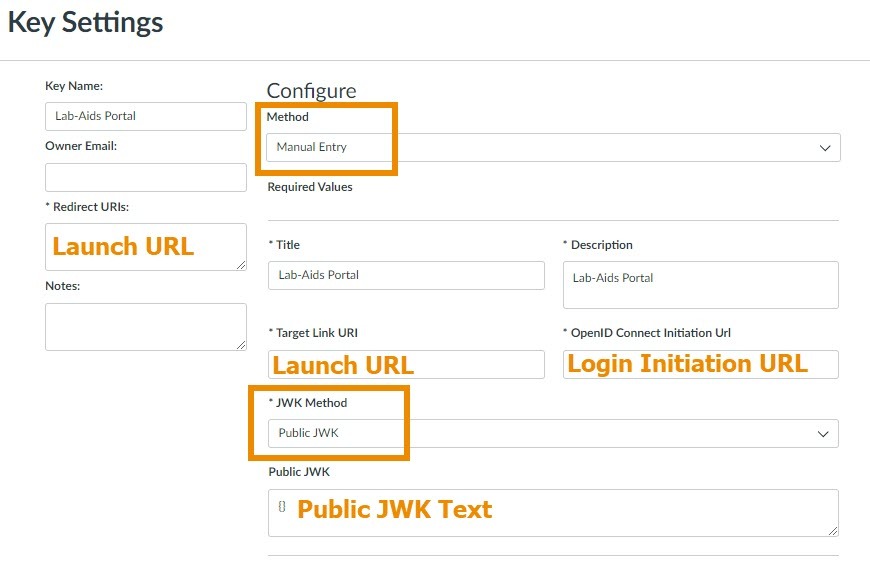Click into the Owner Email field
Screen dimensions: 870x577
point(145,178)
